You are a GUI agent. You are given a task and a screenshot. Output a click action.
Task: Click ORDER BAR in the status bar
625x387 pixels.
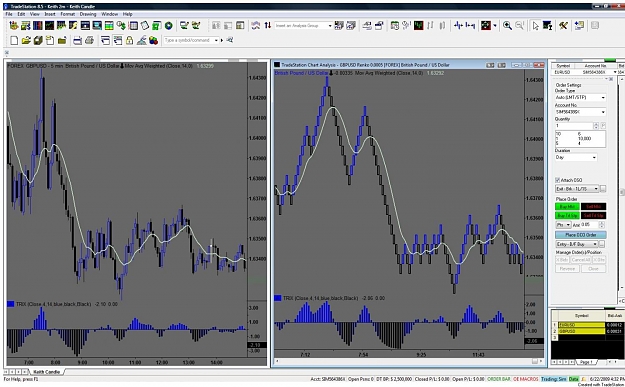[499, 379]
